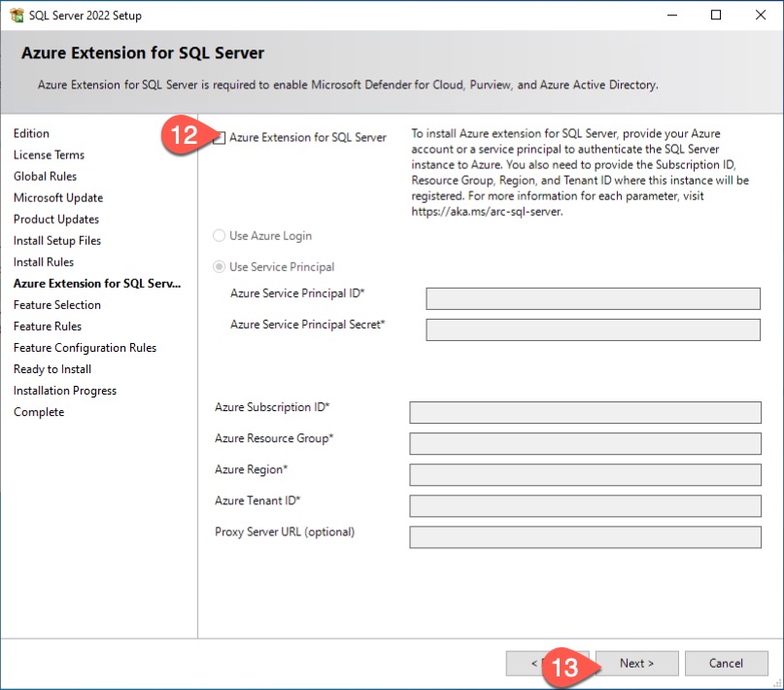Viewport: 784px width, 690px height.
Task: Select the Ready to Install step
Action: point(52,369)
